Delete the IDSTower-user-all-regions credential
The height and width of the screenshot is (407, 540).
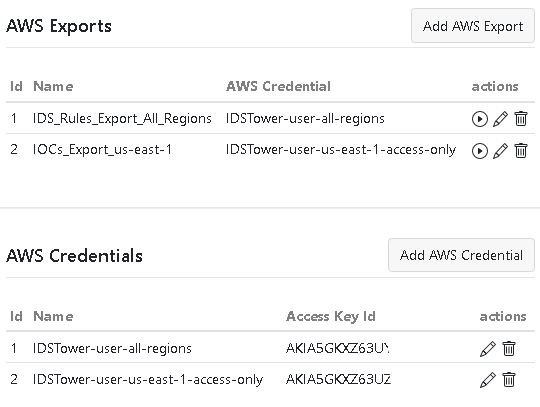509,349
